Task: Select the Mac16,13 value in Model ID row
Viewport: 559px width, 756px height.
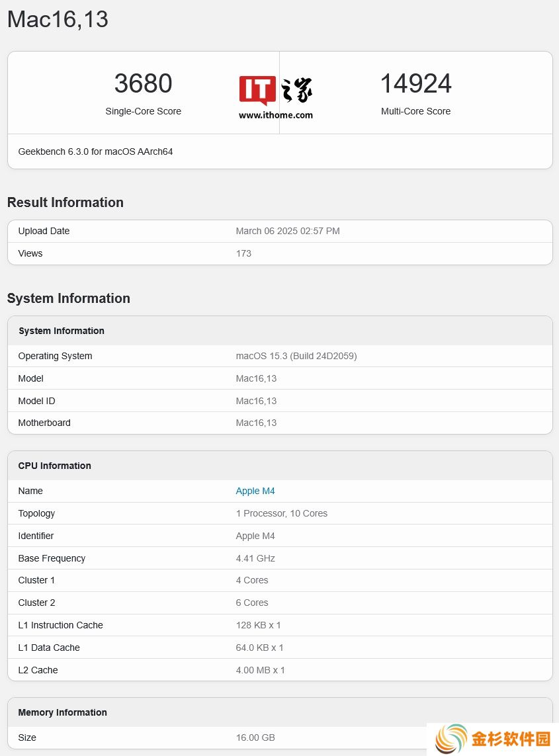Action: tap(256, 401)
